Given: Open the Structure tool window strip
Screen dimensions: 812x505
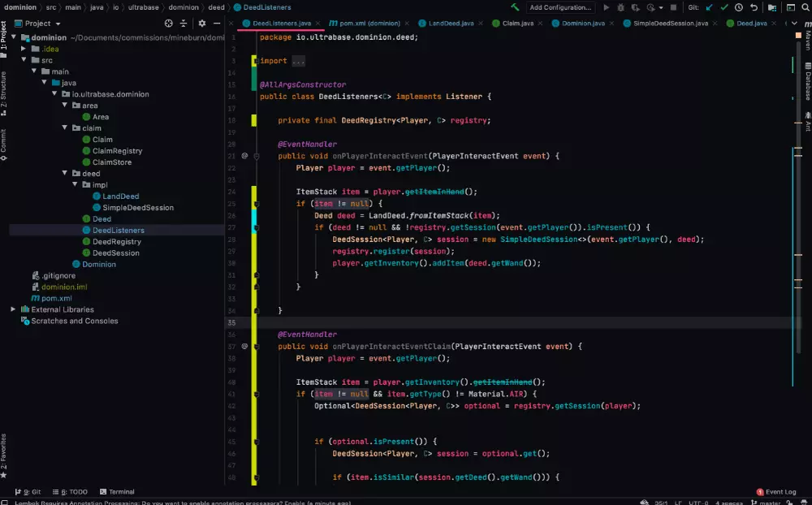Looking at the screenshot, I should [3, 93].
